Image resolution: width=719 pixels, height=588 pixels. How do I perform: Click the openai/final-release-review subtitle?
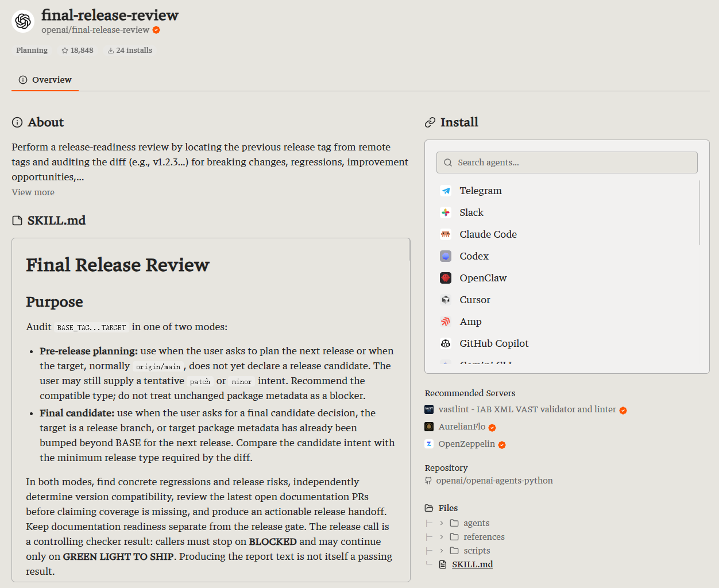coord(95,30)
